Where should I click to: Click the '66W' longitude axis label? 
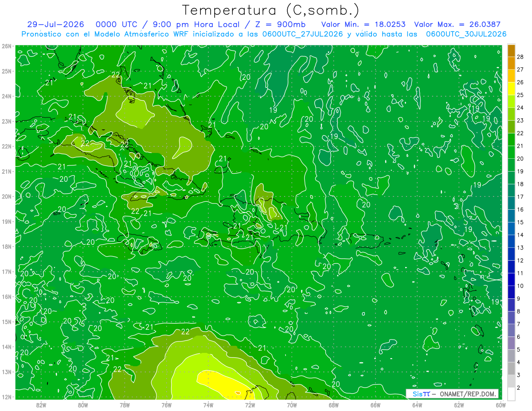375,405
